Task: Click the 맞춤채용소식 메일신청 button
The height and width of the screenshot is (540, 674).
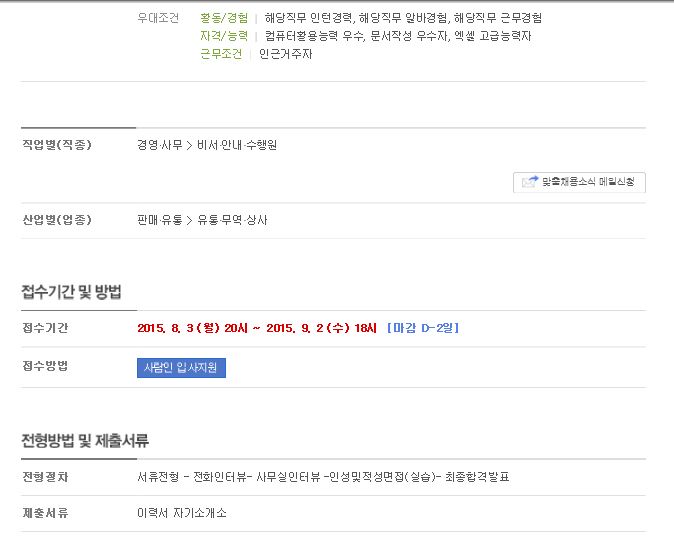Action: click(x=579, y=182)
